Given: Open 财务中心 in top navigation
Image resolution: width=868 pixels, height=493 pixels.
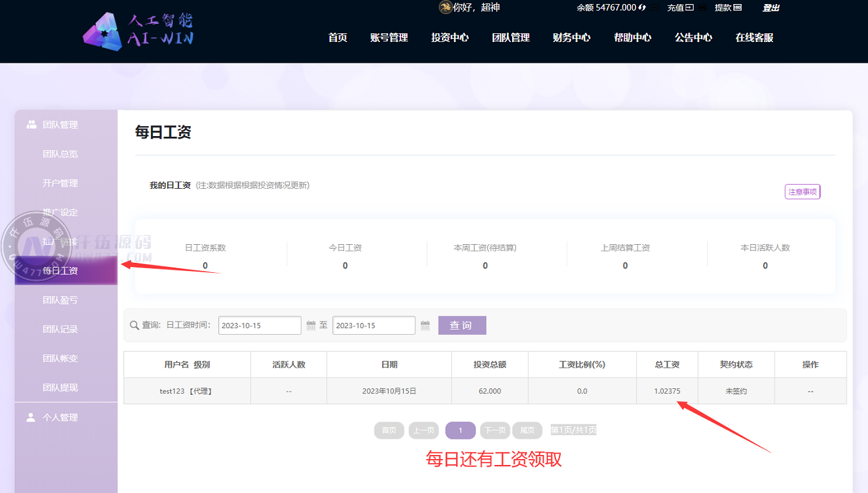Looking at the screenshot, I should (x=572, y=37).
